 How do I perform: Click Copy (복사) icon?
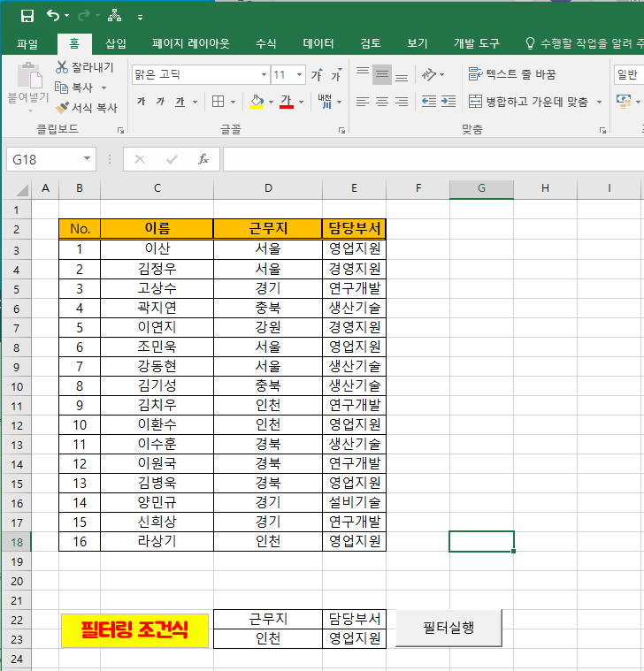61,88
